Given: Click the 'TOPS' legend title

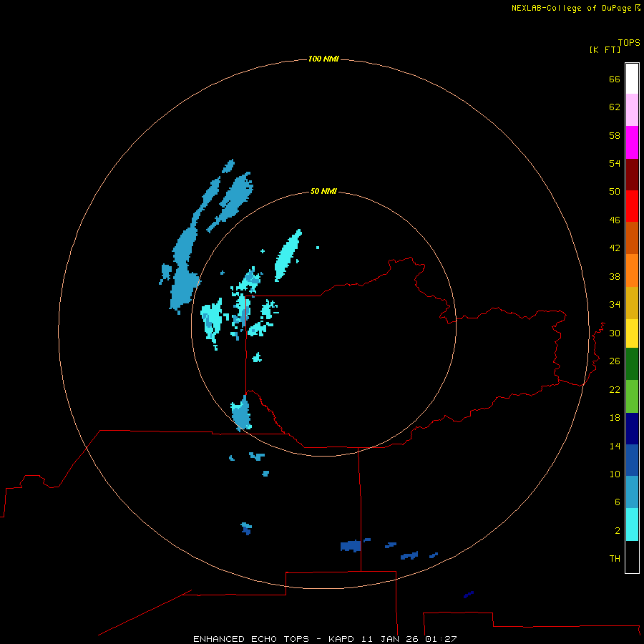Looking at the screenshot, I should [629, 43].
